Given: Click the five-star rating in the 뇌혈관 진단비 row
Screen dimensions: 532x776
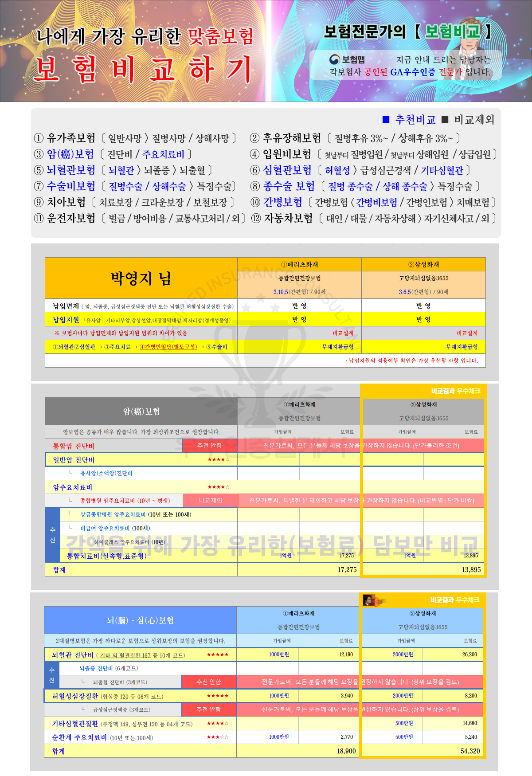Looking at the screenshot, I should point(218,655).
